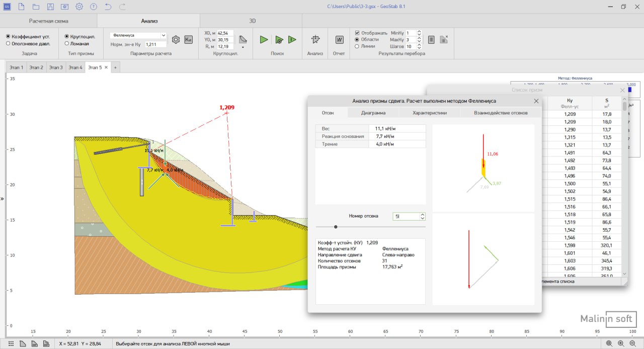Increase Номер отсека value with stepper
The height and width of the screenshot is (349, 644).
pos(422,215)
